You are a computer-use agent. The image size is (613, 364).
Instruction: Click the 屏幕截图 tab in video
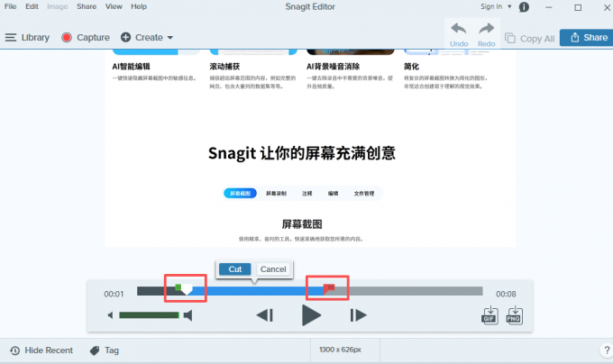(240, 194)
